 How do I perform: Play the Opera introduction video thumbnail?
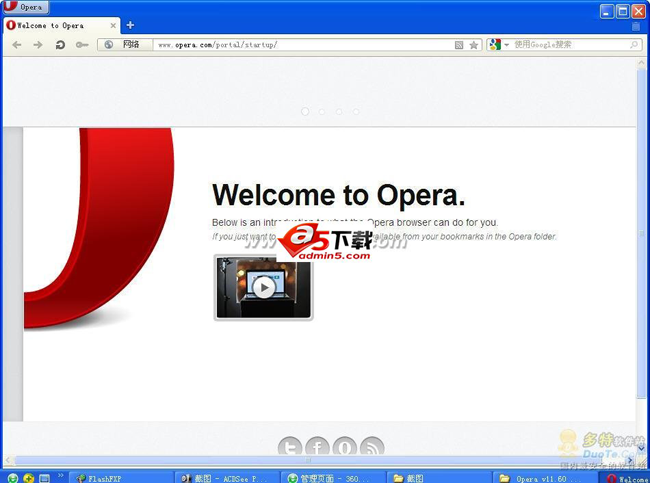pyautogui.click(x=264, y=287)
